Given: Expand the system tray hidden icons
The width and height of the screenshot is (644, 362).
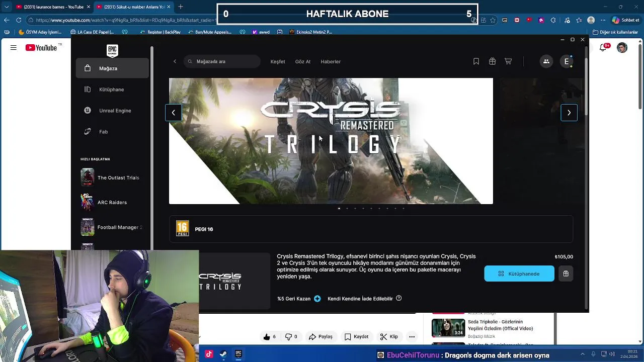Looking at the screenshot, I should click(x=583, y=354).
